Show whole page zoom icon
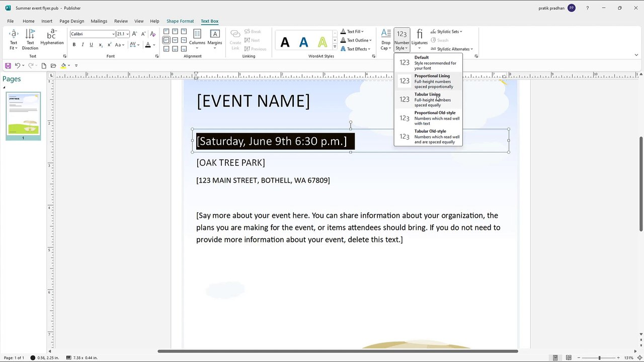This screenshot has height=362, width=644. point(639,357)
